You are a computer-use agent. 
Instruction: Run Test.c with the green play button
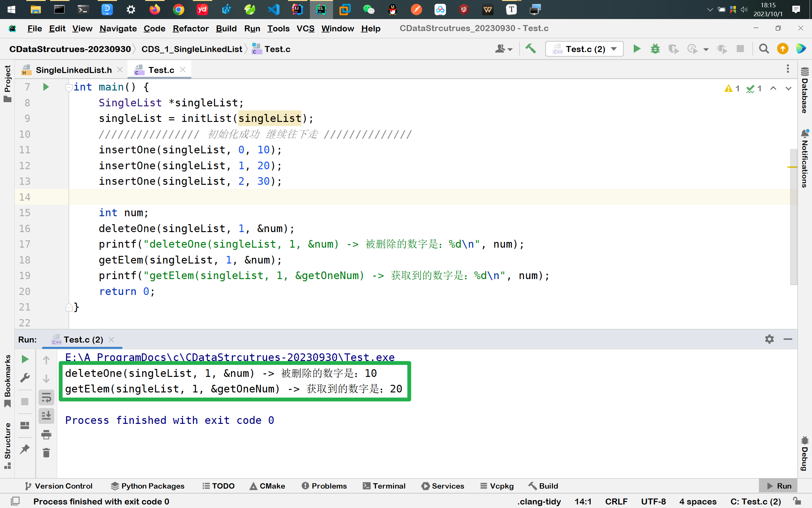[x=637, y=49]
